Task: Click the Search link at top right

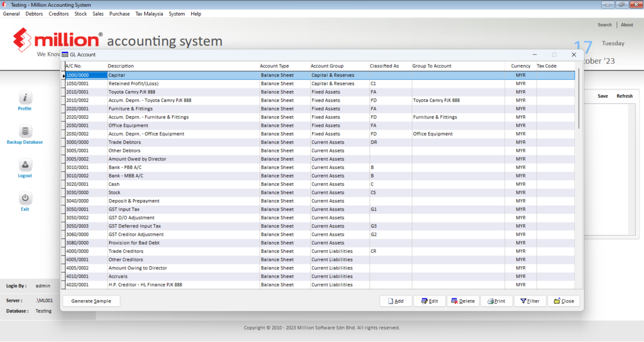Action: coord(605,25)
